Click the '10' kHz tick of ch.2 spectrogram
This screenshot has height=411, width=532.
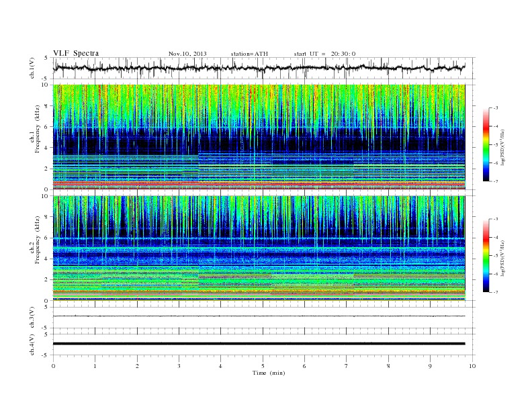click(44, 196)
